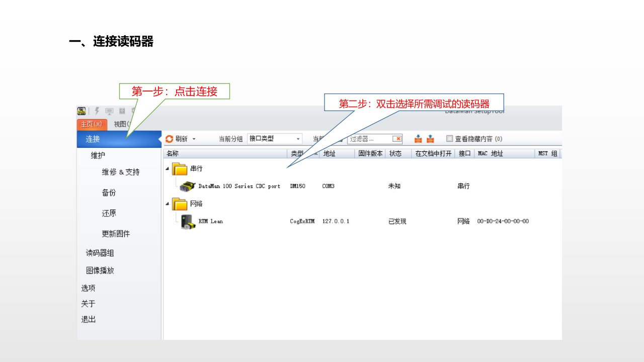Image resolution: width=644 pixels, height=362 pixels.
Task: Collapse the 串行 group triangle
Action: tap(168, 168)
